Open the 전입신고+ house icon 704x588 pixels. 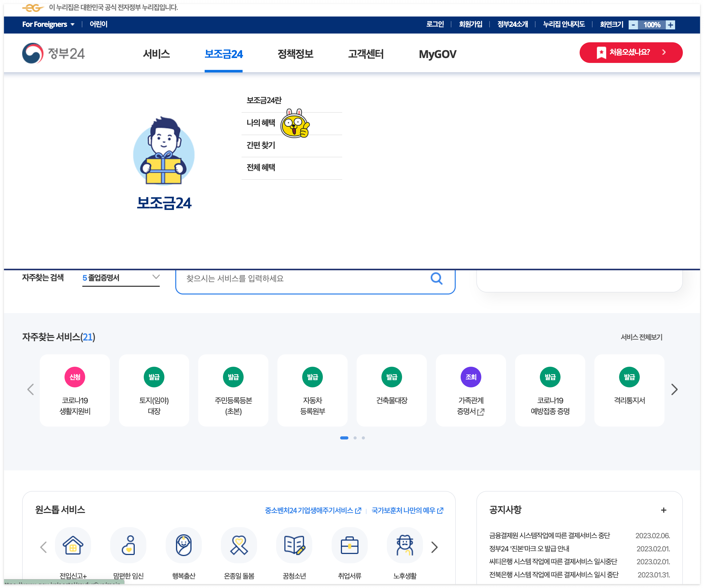pos(73,545)
